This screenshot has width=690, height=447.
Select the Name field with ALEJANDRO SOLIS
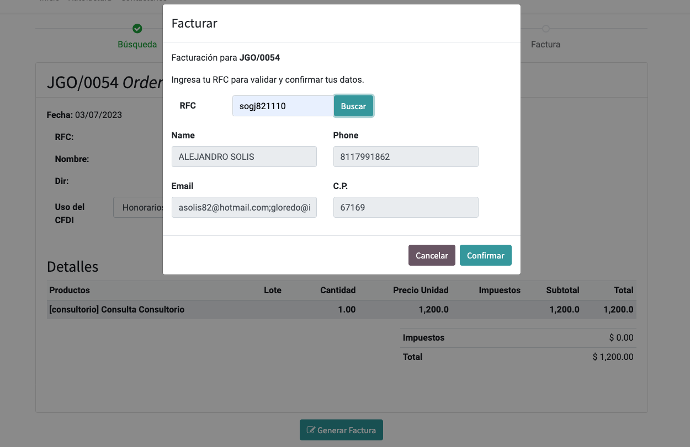[244, 157]
